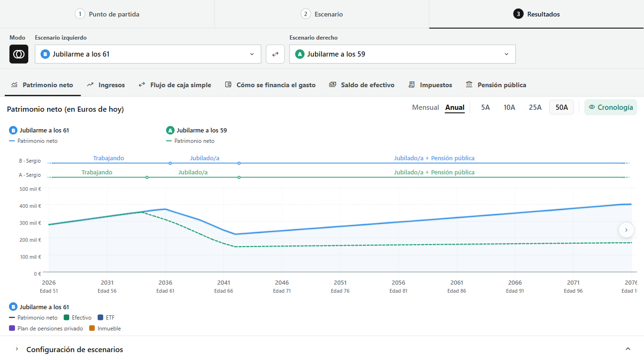Go to the Punto de partida step
The width and height of the screenshot is (644, 362).
(107, 14)
